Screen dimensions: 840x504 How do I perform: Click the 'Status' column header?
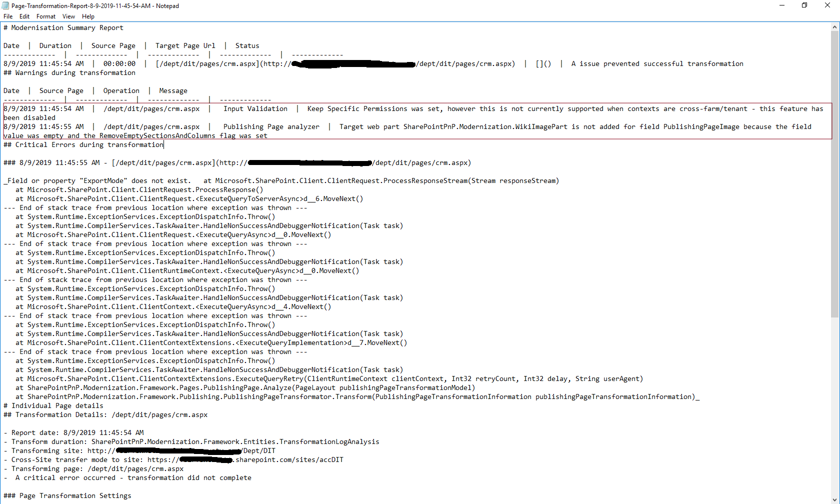[247, 46]
